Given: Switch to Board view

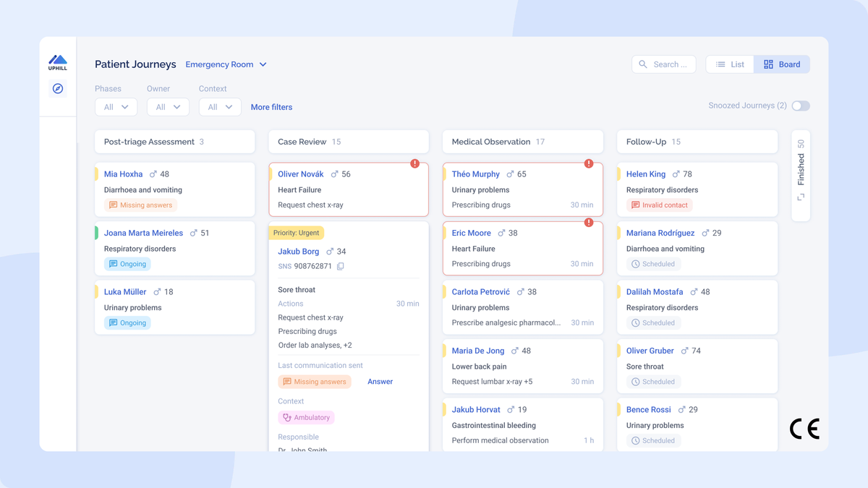Looking at the screenshot, I should pos(782,64).
